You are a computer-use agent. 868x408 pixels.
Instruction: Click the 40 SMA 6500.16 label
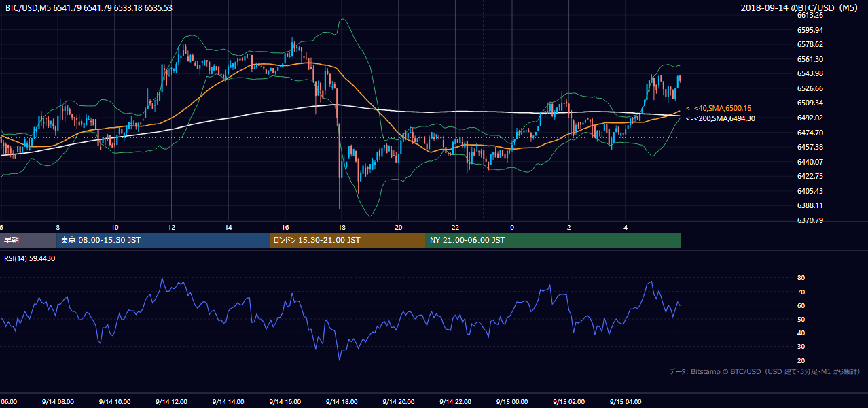(x=719, y=108)
